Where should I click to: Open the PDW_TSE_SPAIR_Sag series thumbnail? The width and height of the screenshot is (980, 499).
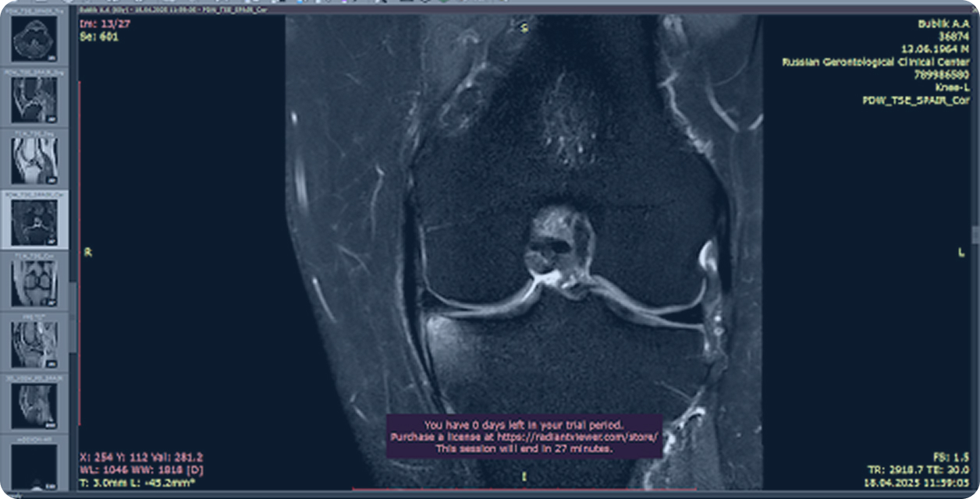(34, 98)
